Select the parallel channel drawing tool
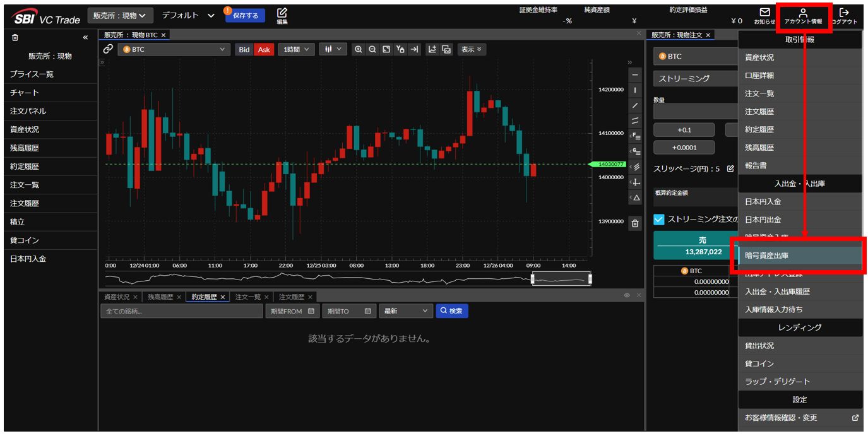Viewport: 868px width, 436px height. (x=635, y=121)
